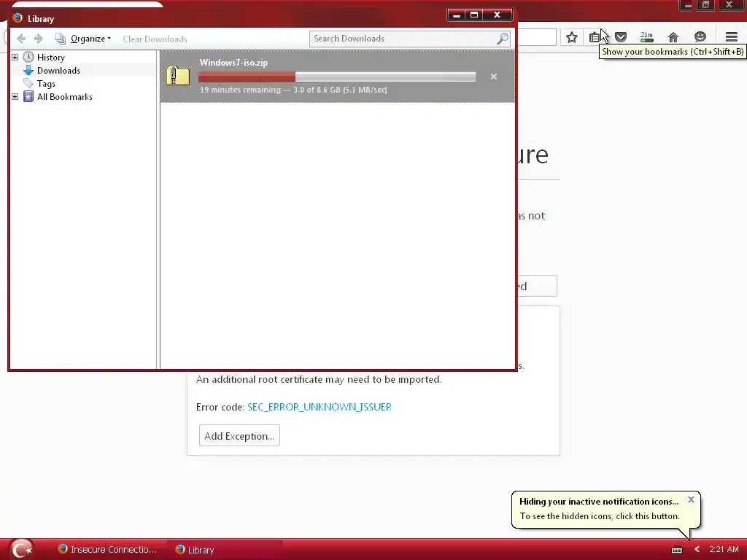Click the smiley face toolbar icon
The height and width of the screenshot is (560, 747).
pos(700,37)
